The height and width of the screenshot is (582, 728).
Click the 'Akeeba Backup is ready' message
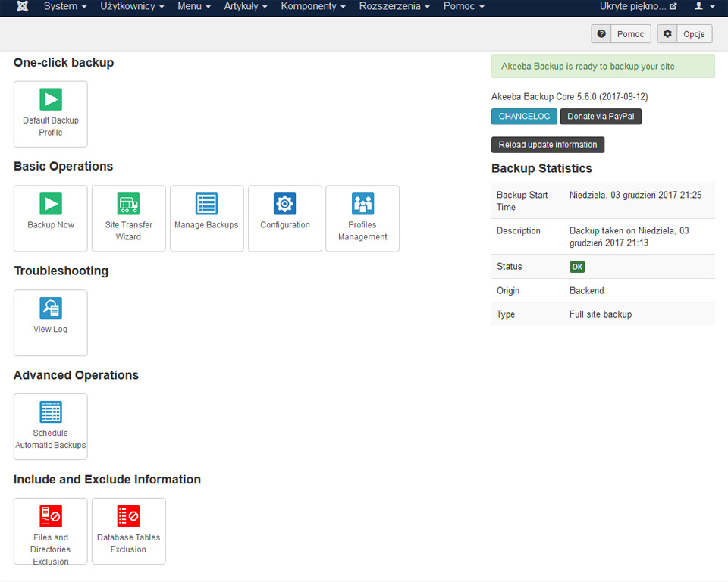(x=588, y=67)
